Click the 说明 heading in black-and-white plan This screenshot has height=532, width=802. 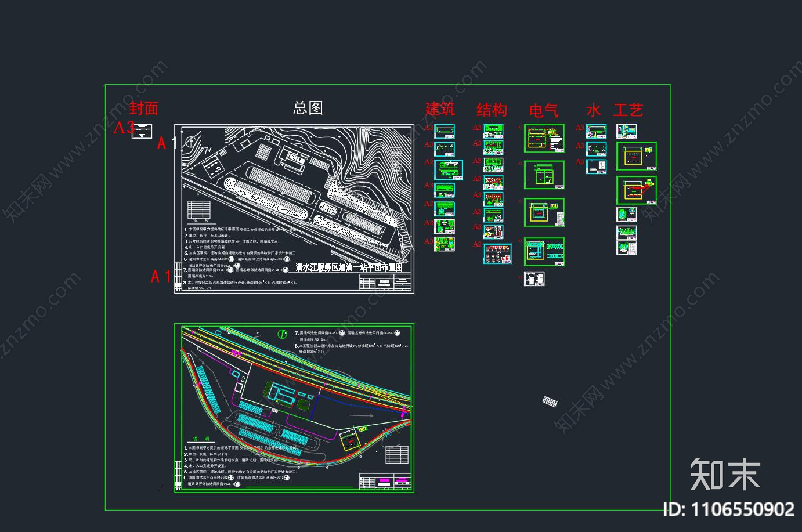coord(201,220)
